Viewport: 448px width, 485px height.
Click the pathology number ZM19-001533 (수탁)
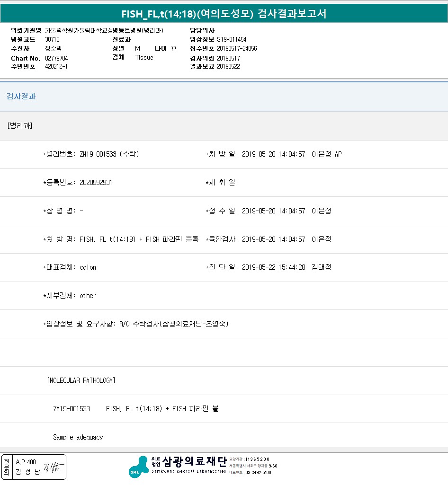click(x=109, y=154)
